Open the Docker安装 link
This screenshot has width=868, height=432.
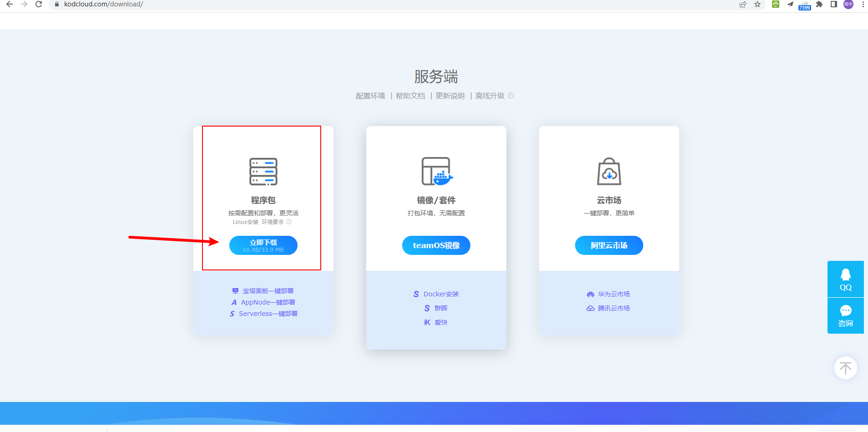click(441, 294)
